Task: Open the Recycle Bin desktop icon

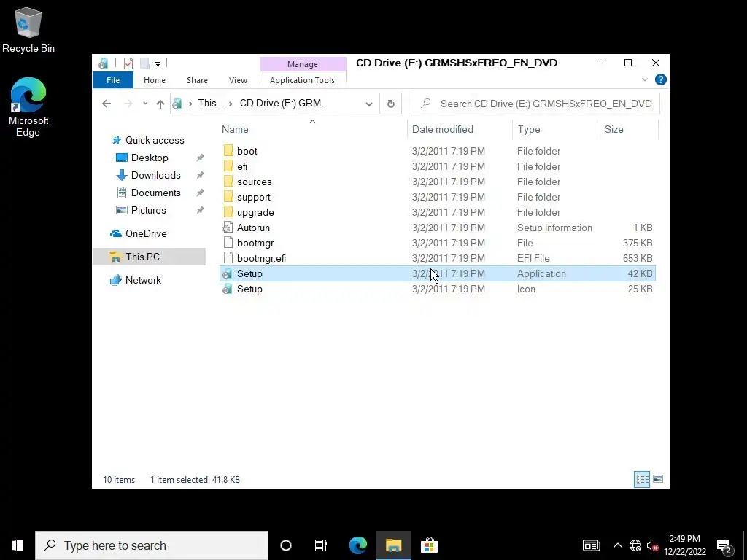Action: pos(28,29)
